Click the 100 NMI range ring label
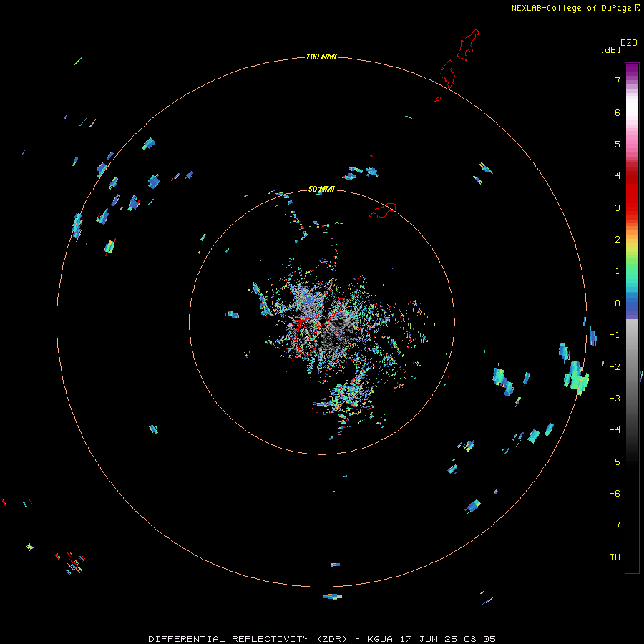 point(321,57)
